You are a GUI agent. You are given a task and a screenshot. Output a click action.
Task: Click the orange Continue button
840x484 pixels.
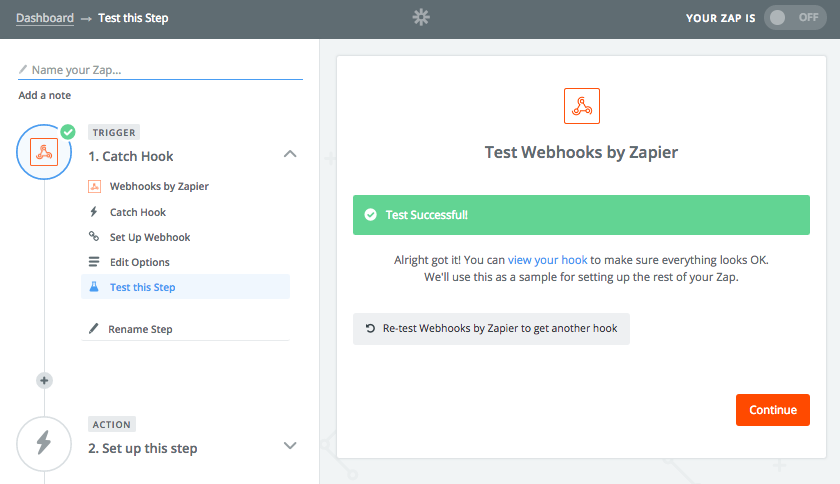click(x=772, y=410)
